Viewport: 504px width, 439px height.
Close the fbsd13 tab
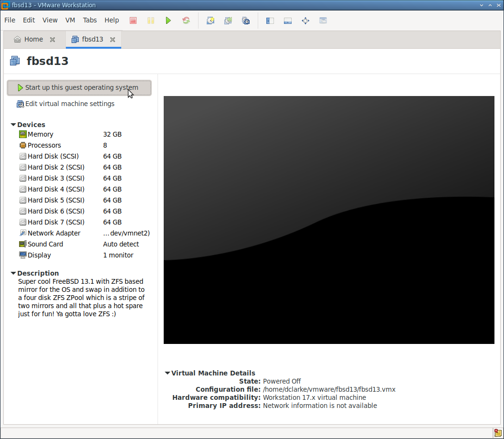[113, 40]
